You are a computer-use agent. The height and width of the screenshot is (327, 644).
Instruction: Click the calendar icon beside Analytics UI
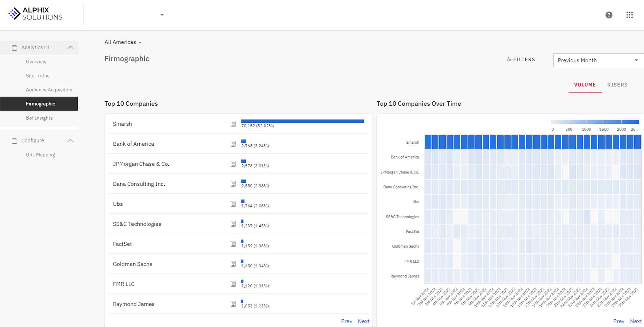pyautogui.click(x=14, y=48)
